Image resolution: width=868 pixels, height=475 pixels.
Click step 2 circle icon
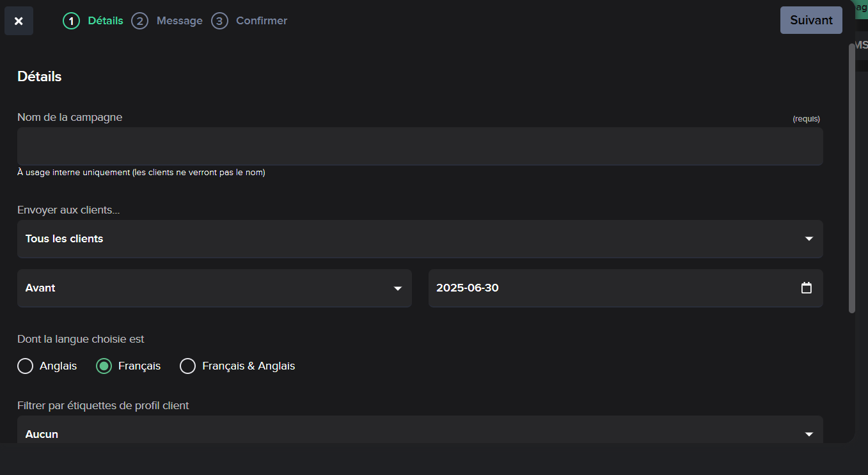(x=139, y=21)
